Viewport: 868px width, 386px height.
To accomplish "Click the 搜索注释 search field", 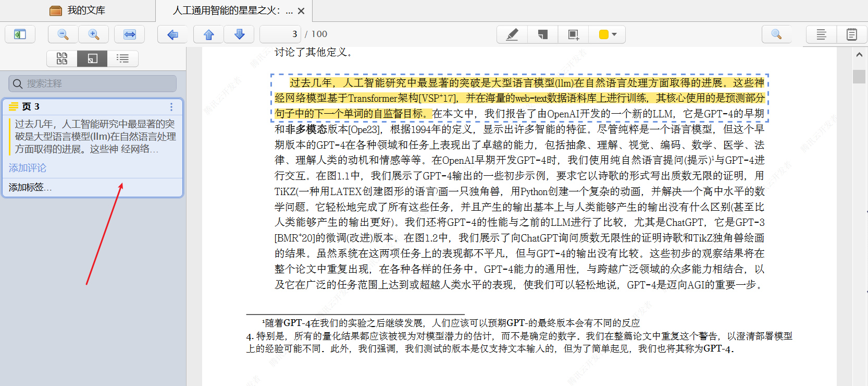I will (93, 83).
